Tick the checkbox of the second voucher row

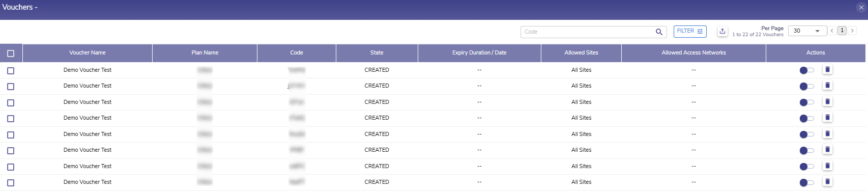coord(11,87)
